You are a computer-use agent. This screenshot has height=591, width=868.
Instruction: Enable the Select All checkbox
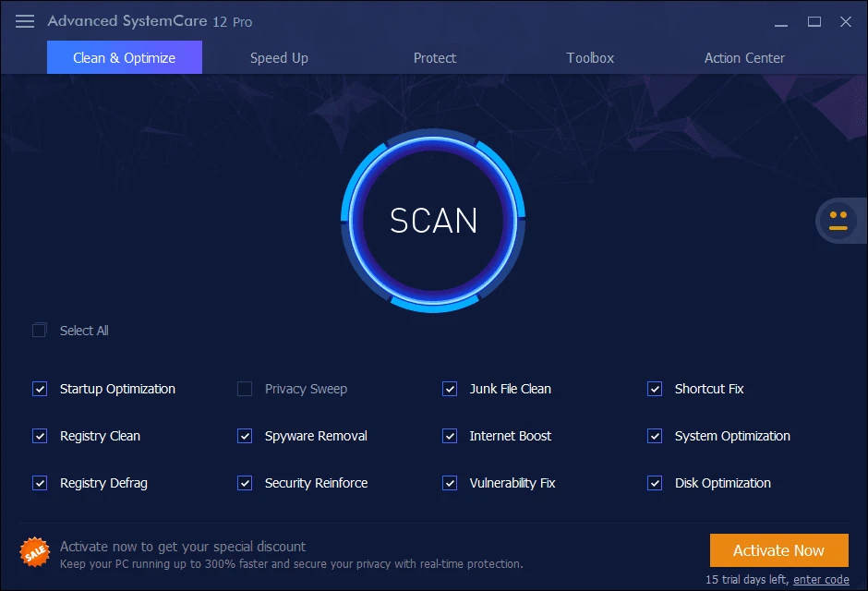(39, 330)
